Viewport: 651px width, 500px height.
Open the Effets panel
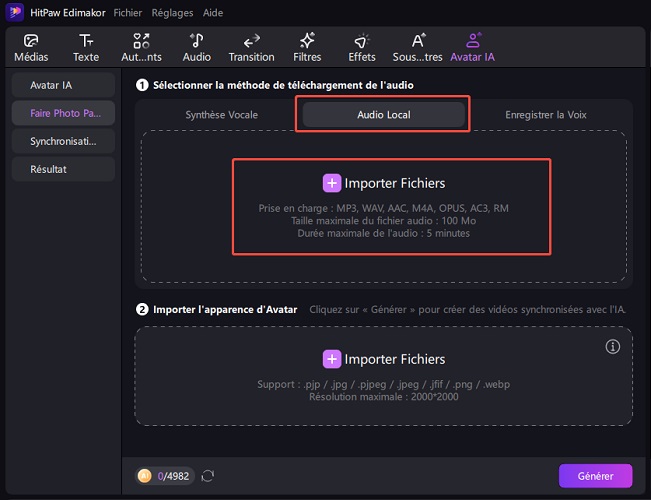pyautogui.click(x=362, y=47)
